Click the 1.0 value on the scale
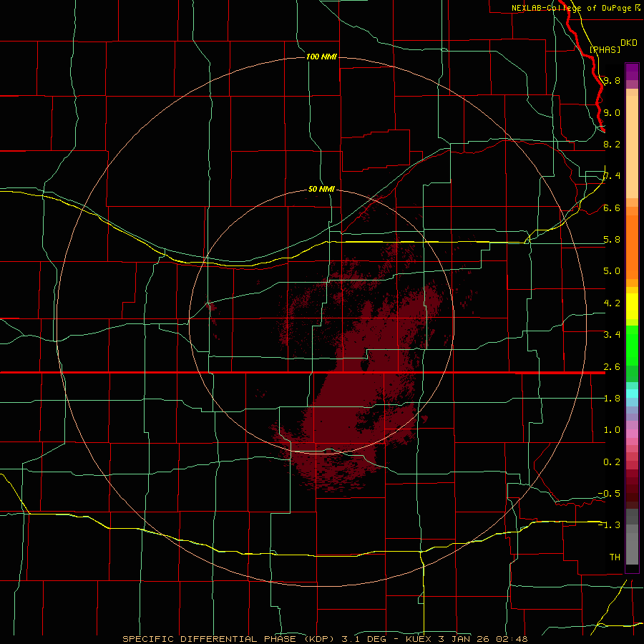The height and width of the screenshot is (644, 644). coord(612,430)
